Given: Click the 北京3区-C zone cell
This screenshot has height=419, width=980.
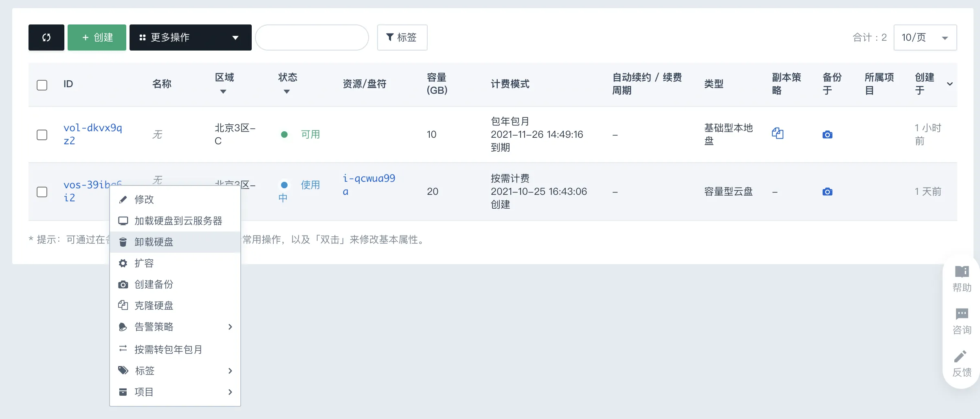Looking at the screenshot, I should click(235, 134).
